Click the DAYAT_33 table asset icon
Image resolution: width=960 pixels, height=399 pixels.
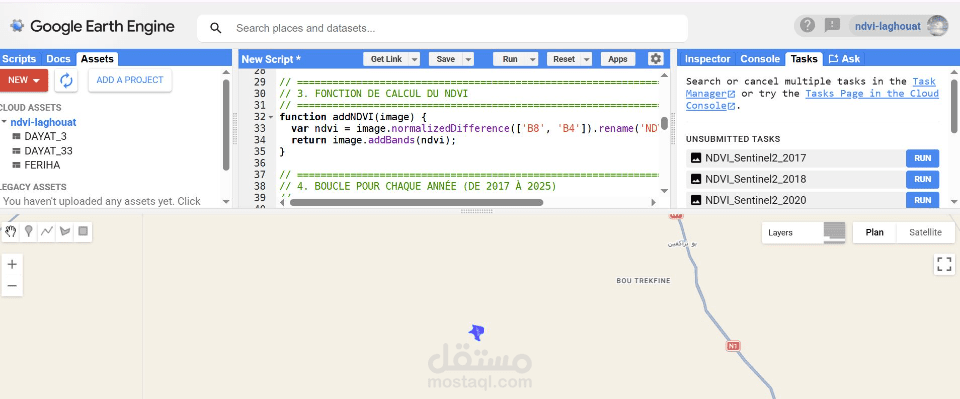pos(17,151)
